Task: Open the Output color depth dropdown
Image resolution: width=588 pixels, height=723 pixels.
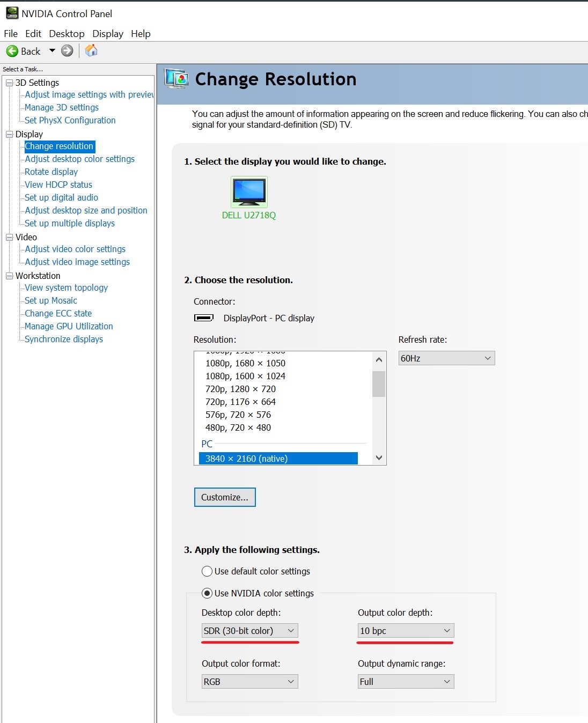Action: click(406, 631)
